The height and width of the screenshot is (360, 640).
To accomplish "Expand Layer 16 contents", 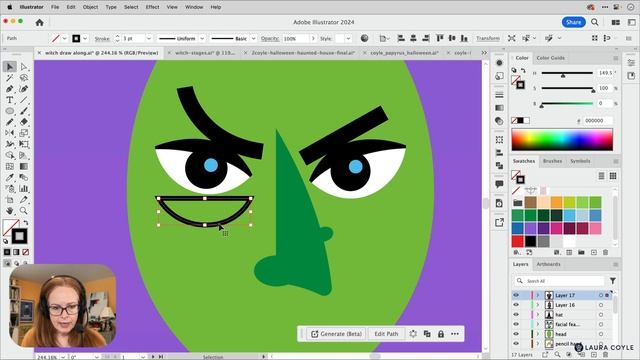I will click(538, 305).
